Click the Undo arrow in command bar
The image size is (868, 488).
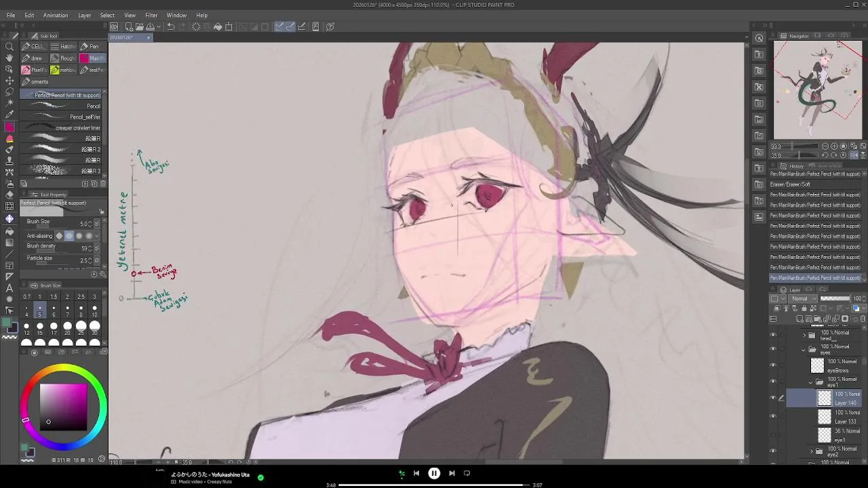pos(171,26)
